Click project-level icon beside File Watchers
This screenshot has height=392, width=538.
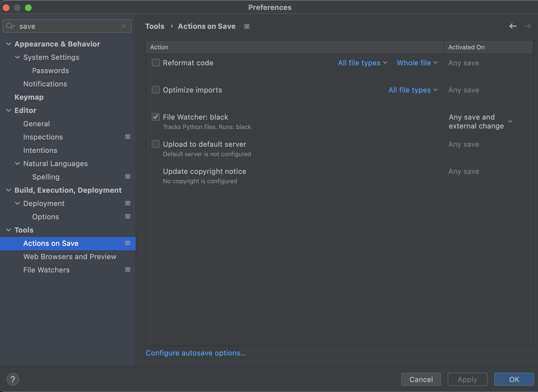click(128, 270)
